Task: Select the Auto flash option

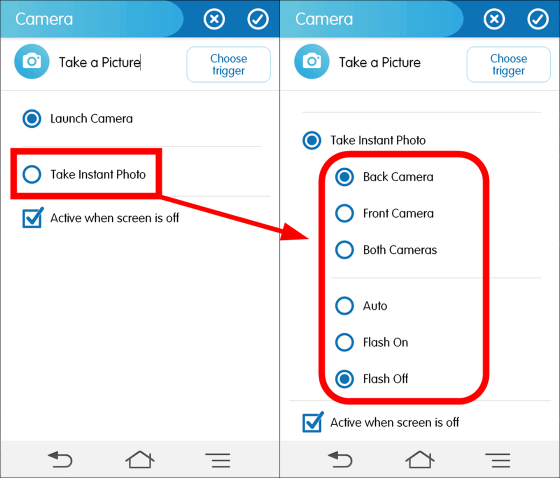Action: [x=345, y=306]
